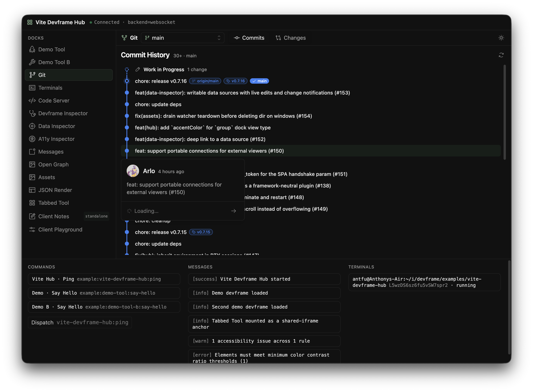Viewport: 533px width, 392px height.
Task: Select the Work in Progress row
Action: tap(311, 70)
